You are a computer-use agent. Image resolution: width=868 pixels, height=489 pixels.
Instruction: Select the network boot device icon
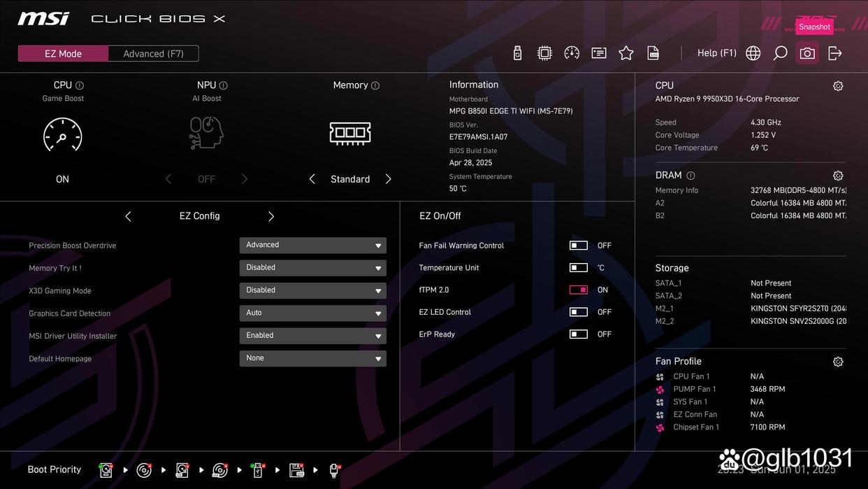coord(334,470)
